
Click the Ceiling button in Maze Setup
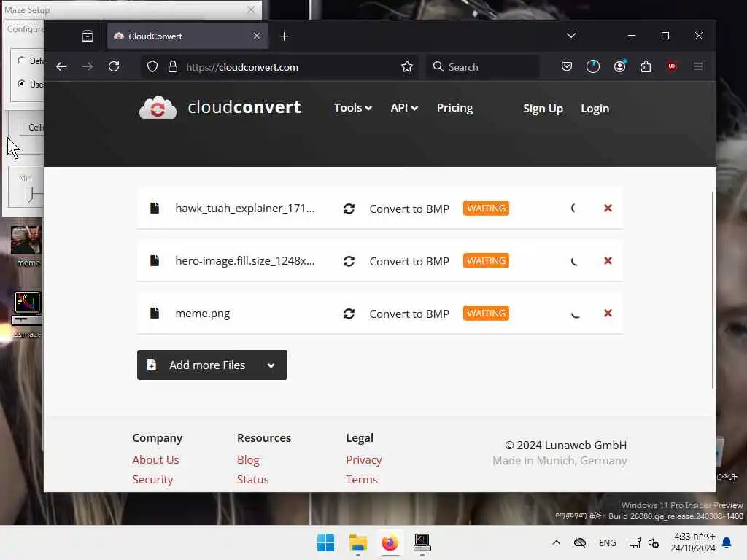[x=31, y=128]
